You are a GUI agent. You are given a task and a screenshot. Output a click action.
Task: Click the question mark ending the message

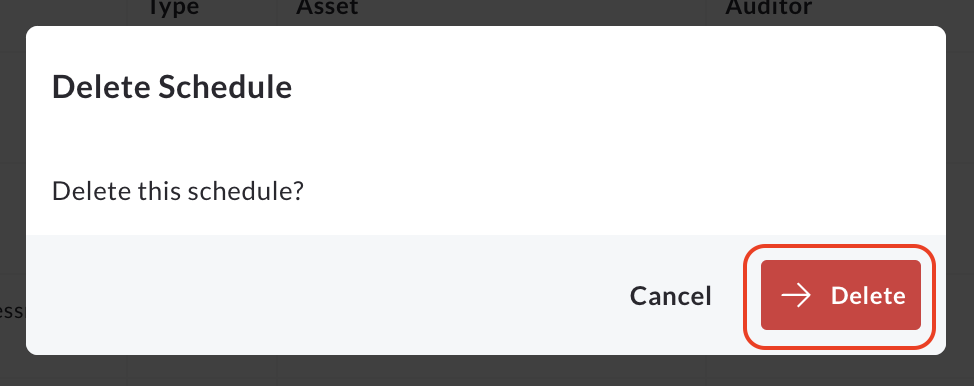pyautogui.click(x=298, y=191)
